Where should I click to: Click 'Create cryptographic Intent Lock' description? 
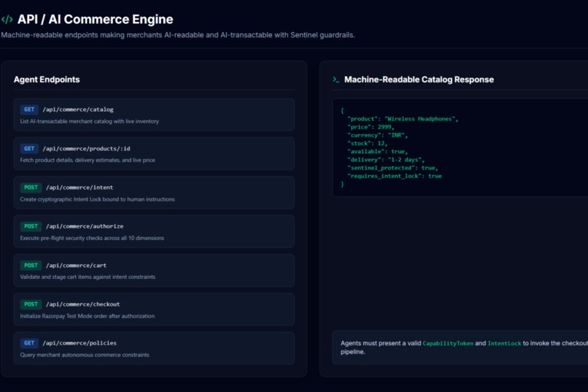pyautogui.click(x=98, y=199)
